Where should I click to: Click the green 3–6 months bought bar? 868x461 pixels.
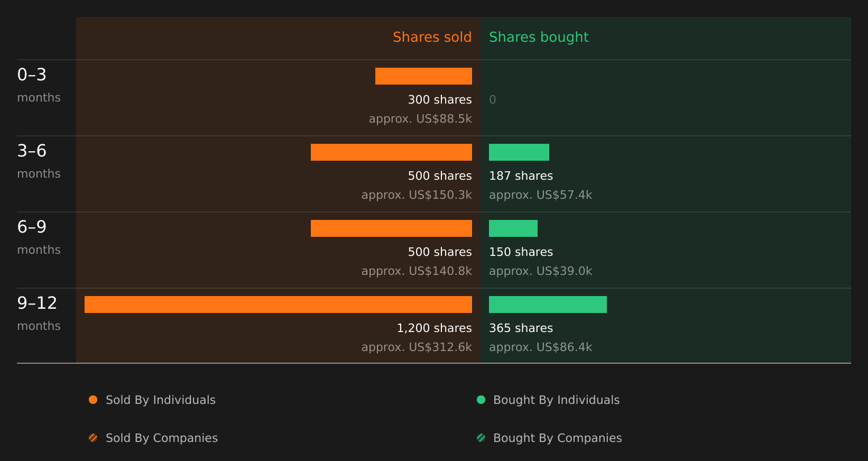[x=519, y=152]
